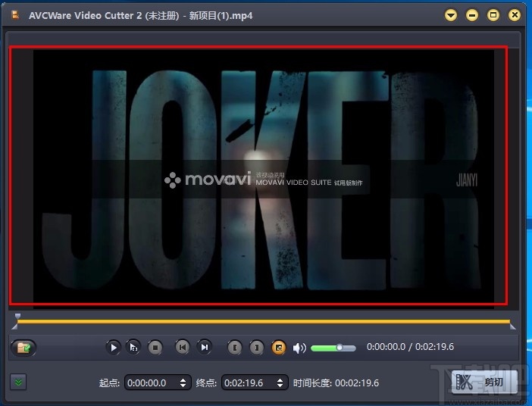Jump to next frame
The image size is (532, 406).
205,348
